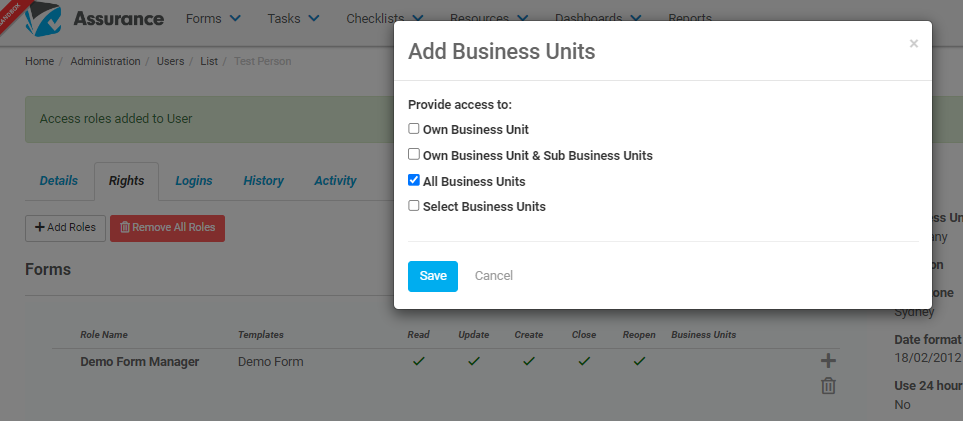Enable the Select Business Units option
The width and height of the screenshot is (963, 421).
point(414,206)
